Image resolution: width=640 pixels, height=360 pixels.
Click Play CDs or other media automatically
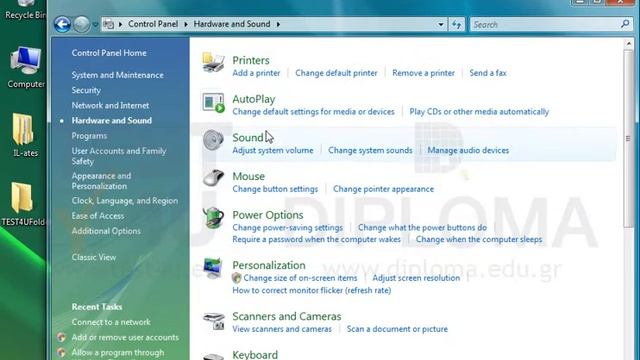click(479, 112)
